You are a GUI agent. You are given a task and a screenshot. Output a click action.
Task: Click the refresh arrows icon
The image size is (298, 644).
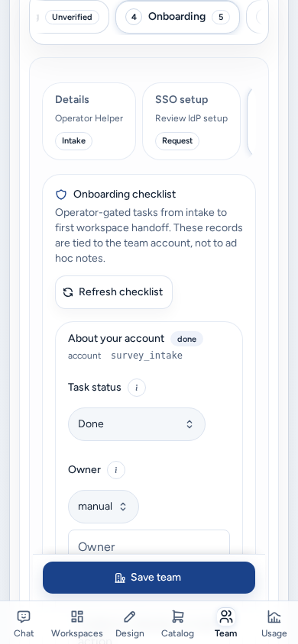(68, 292)
